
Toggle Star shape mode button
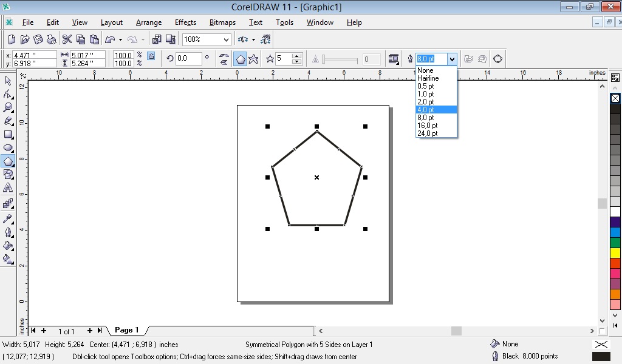click(253, 59)
